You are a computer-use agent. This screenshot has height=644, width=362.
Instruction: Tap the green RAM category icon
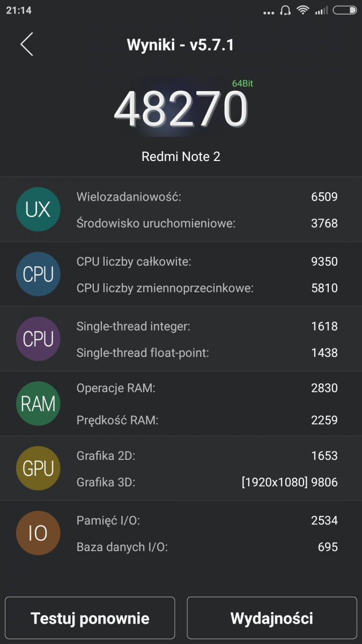[x=38, y=404]
